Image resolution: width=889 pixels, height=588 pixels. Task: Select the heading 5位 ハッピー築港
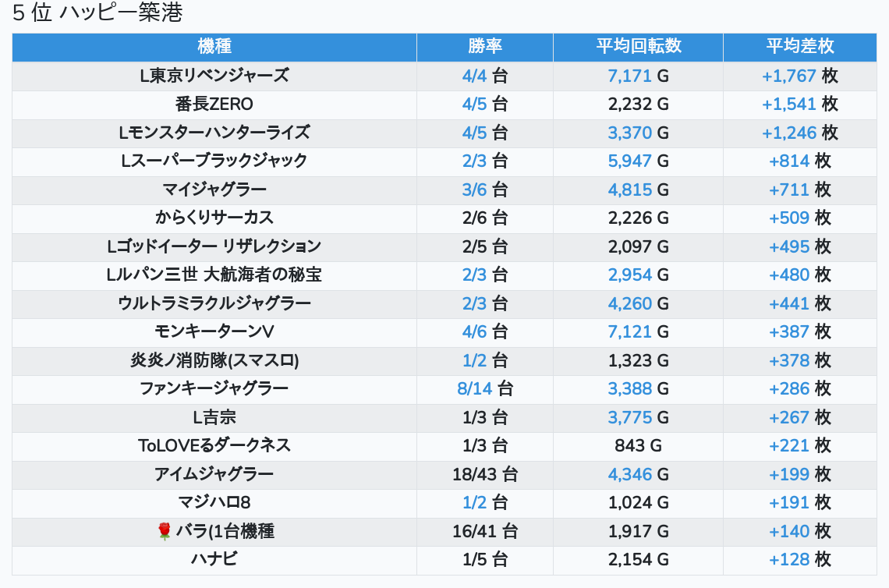tap(97, 12)
